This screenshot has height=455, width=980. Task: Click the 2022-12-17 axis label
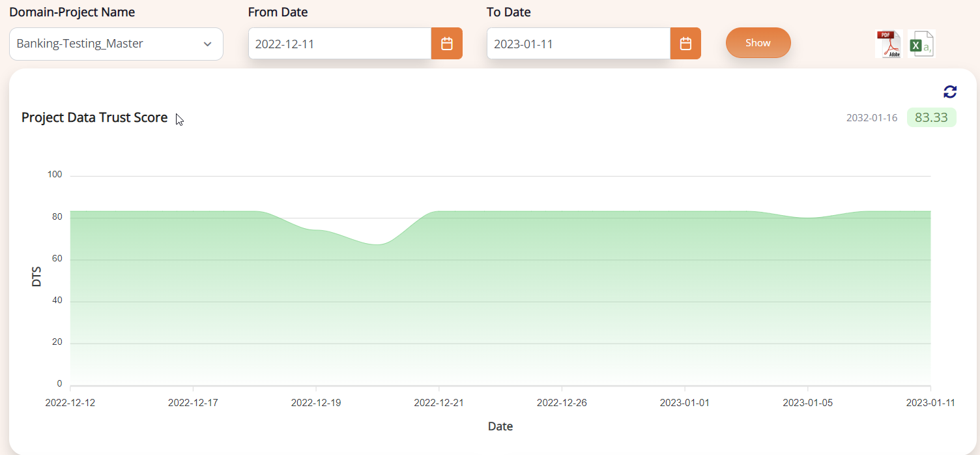pos(193,403)
